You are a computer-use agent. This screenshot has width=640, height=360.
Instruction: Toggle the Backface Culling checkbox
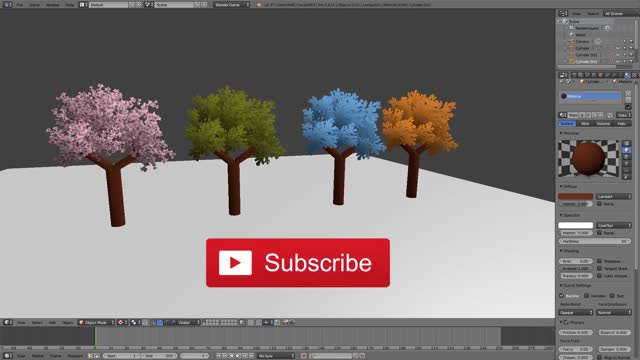(x=562, y=295)
